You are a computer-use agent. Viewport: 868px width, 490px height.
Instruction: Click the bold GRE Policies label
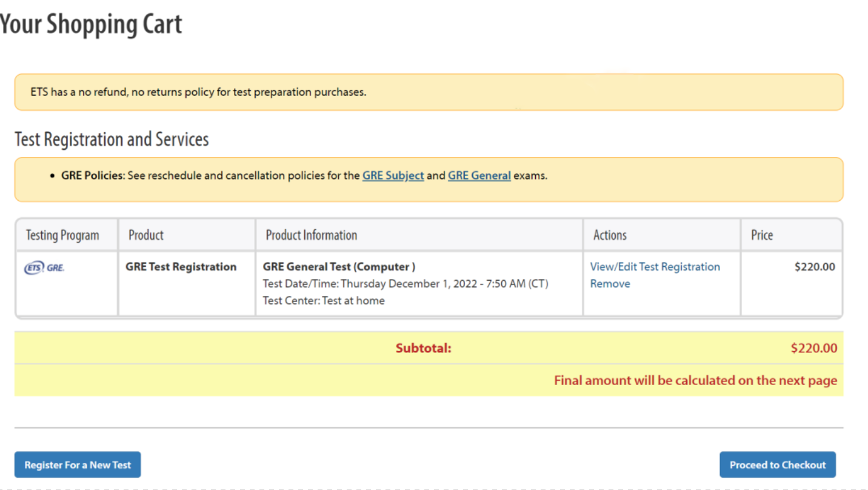coord(92,176)
